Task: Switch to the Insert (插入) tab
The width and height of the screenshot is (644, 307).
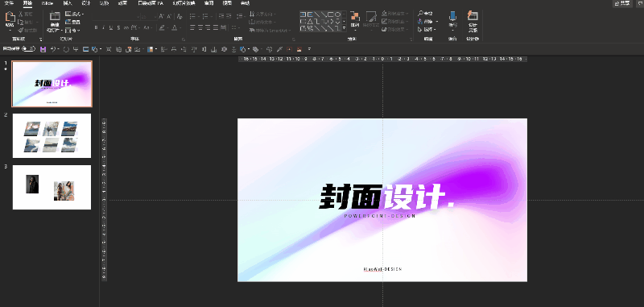Action: click(68, 3)
